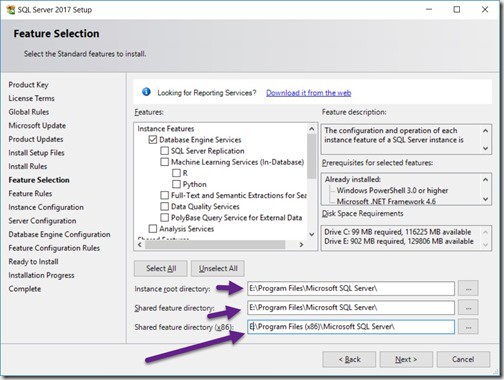Select the Product Updates step

[36, 139]
